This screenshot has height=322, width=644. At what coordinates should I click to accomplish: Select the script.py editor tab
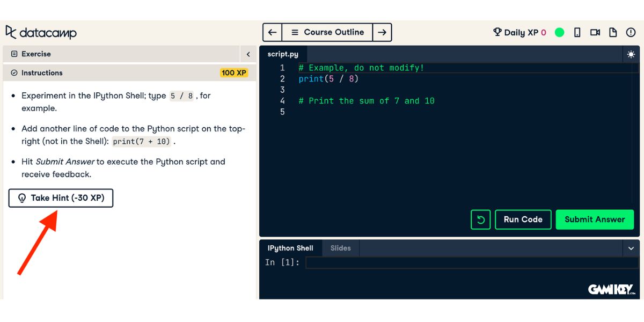pyautogui.click(x=283, y=54)
